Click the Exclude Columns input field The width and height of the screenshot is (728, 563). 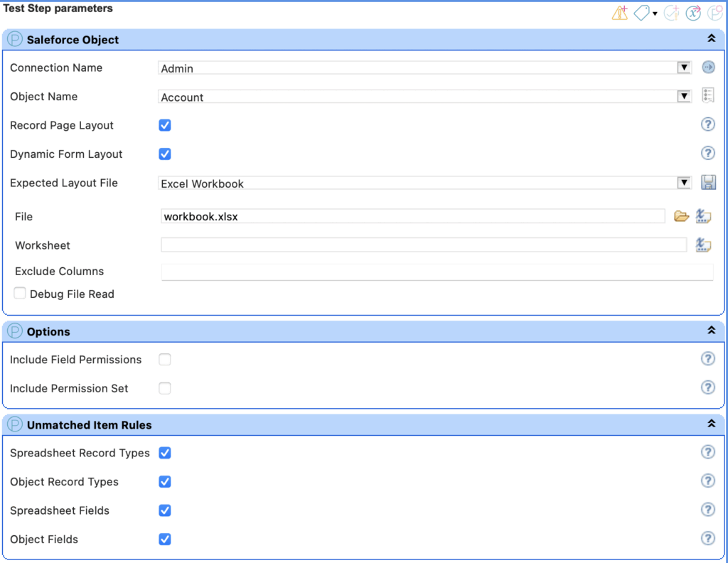coord(437,272)
